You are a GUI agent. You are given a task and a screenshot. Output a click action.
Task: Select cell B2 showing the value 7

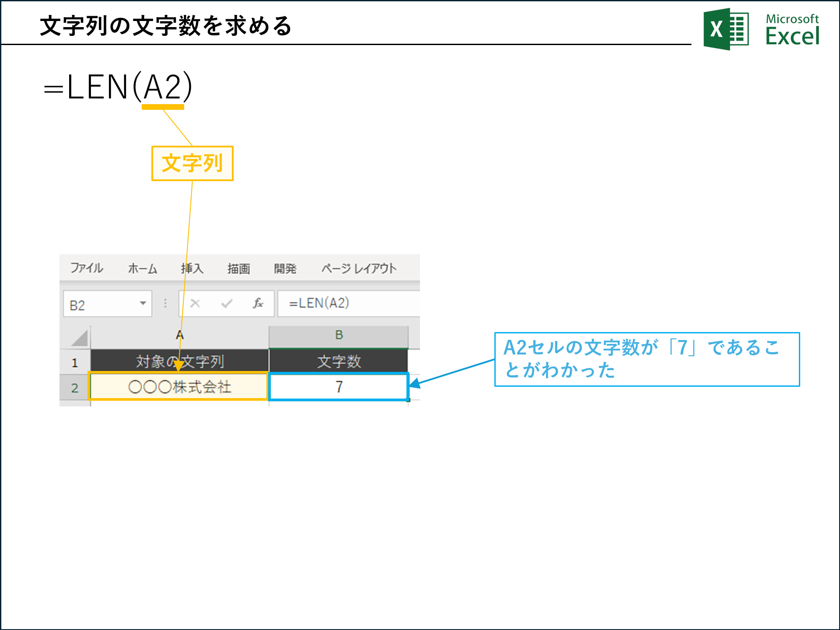(x=339, y=387)
